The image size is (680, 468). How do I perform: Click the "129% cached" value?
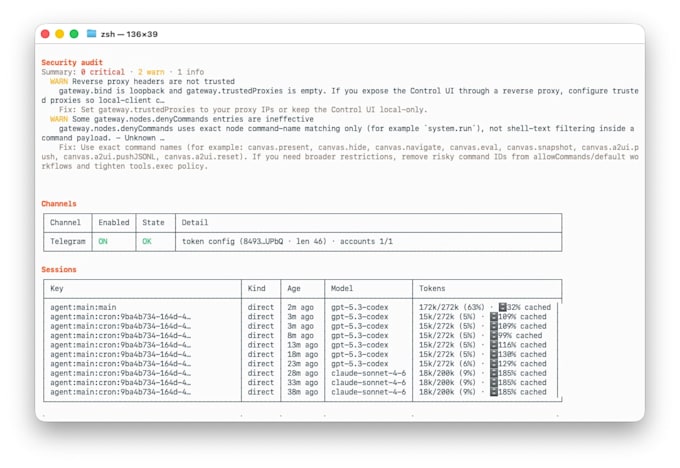pyautogui.click(x=522, y=364)
